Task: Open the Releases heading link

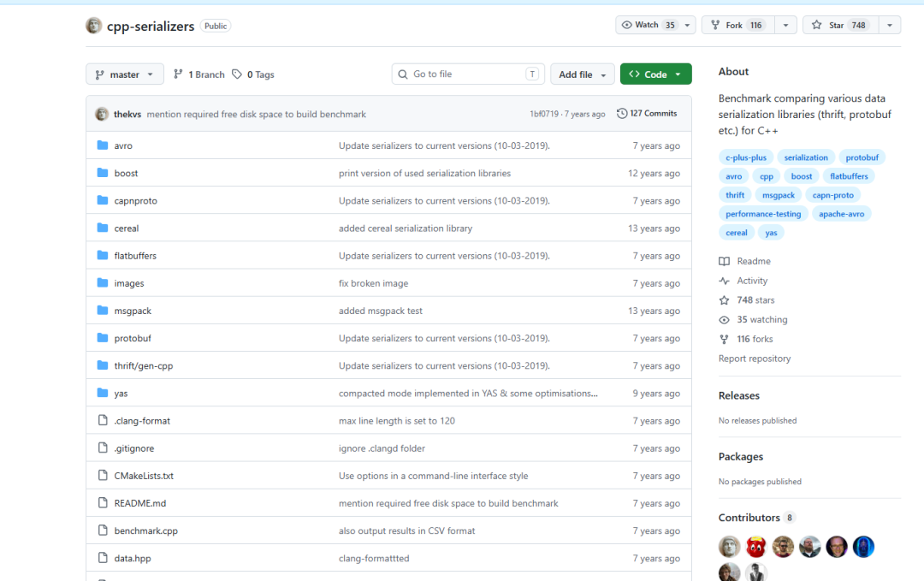Action: [739, 395]
